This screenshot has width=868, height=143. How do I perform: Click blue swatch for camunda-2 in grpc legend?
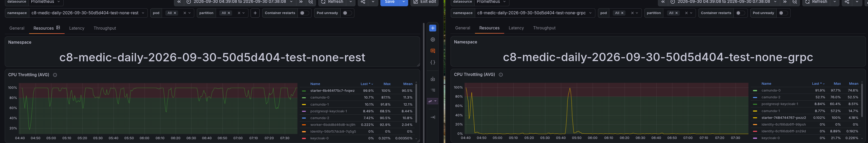(755, 97)
